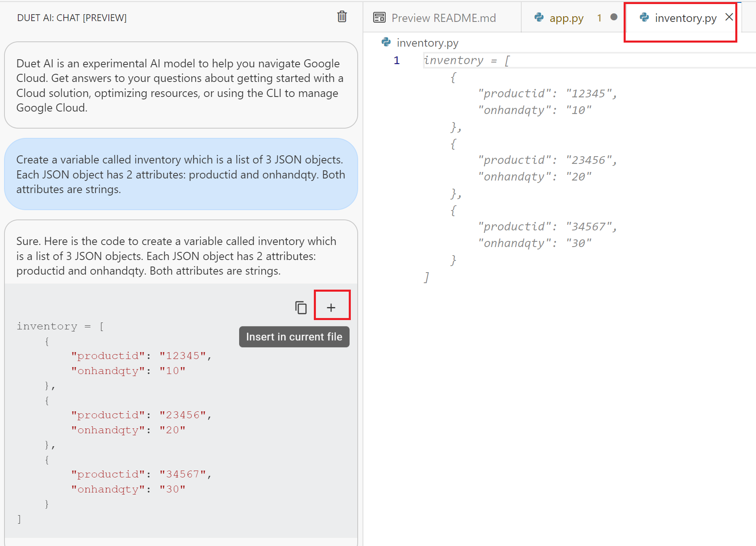Click the unsaved-changes dot on the app.py tab

pos(614,17)
